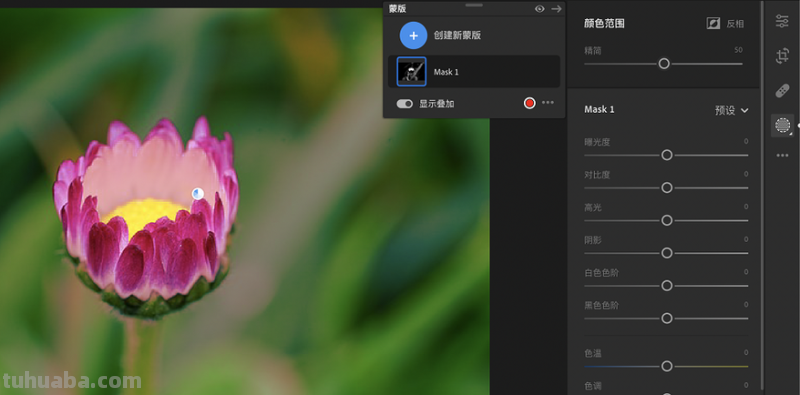Toggle mask visibility eye icon
This screenshot has width=800, height=395.
pyautogui.click(x=539, y=9)
